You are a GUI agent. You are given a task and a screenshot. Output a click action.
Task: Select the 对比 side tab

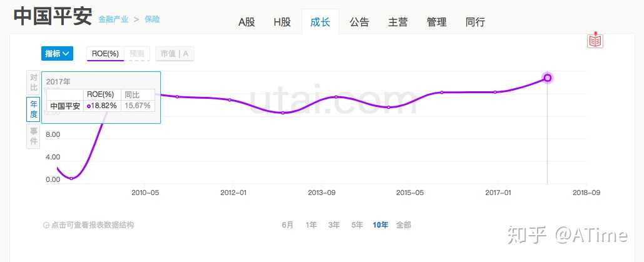[x=33, y=82]
